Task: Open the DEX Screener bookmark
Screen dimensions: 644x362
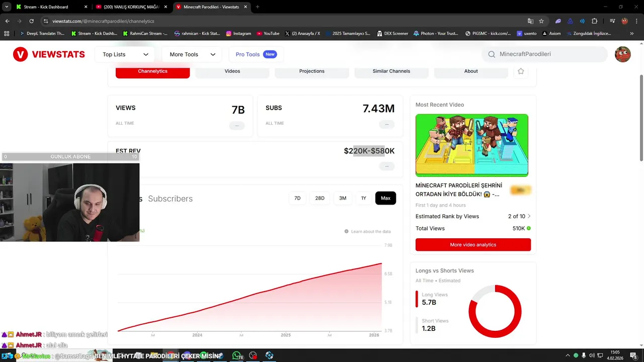Action: 392,34
